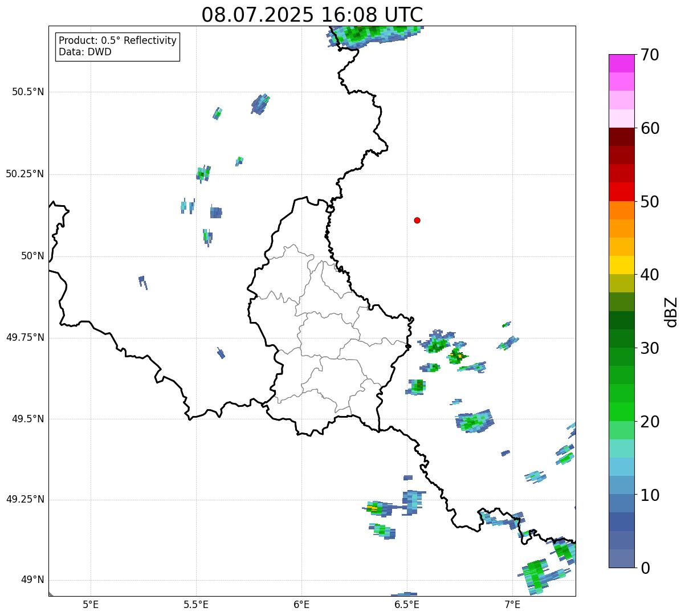This screenshot has height=616, width=685.
Task: Click the 7°E longitude label
Action: (512, 604)
